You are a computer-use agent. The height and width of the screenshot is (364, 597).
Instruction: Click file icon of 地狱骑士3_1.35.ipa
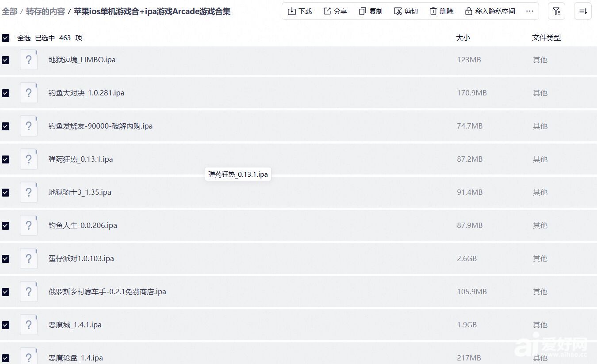pos(29,192)
